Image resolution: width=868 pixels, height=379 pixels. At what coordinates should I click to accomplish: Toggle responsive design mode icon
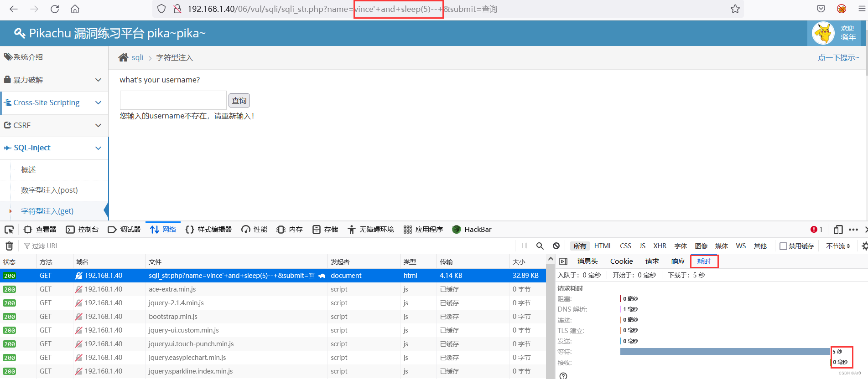pos(838,230)
